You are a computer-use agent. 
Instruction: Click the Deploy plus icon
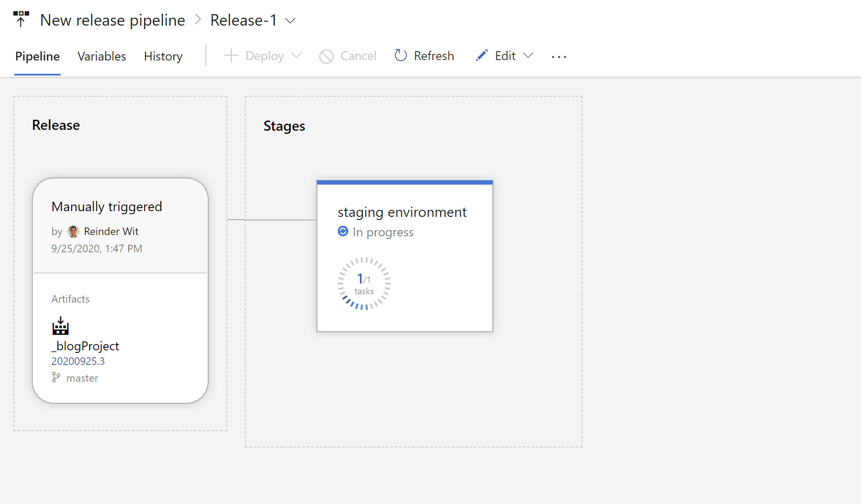pos(231,56)
